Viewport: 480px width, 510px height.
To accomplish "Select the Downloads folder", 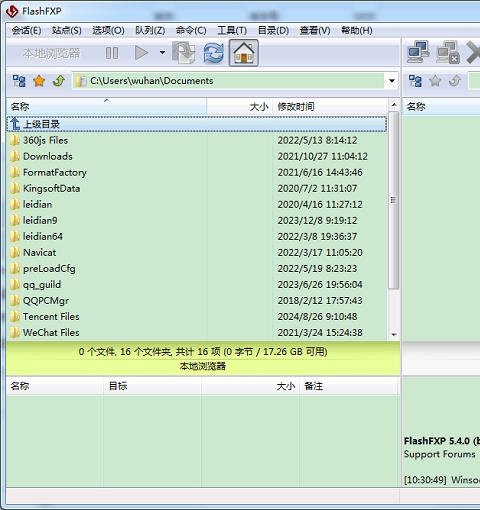I will [x=197, y=156].
